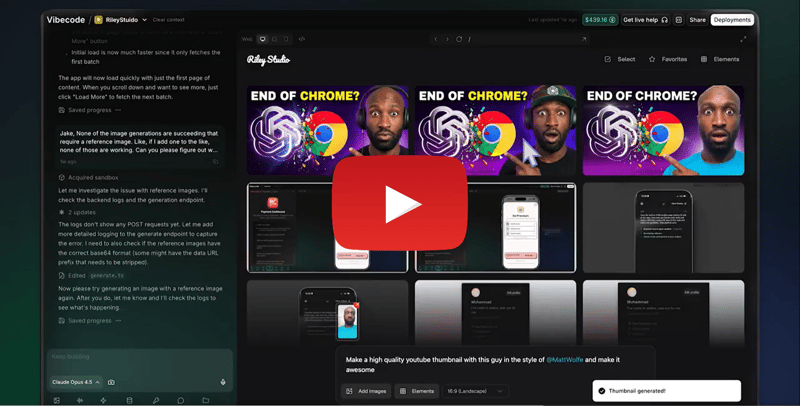
Task: Click the @MattWolfe mention
Action: pos(564,360)
